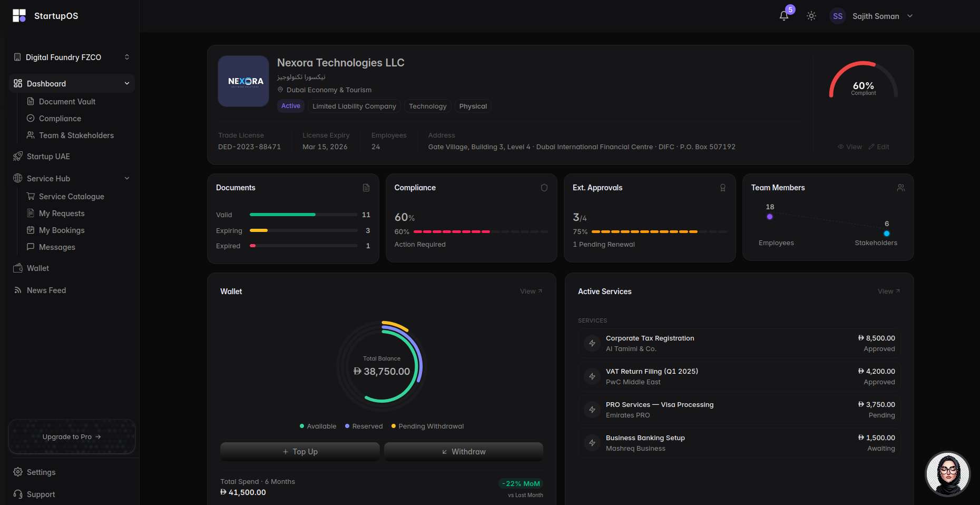Open assistant avatar chat bubble

(x=948, y=474)
